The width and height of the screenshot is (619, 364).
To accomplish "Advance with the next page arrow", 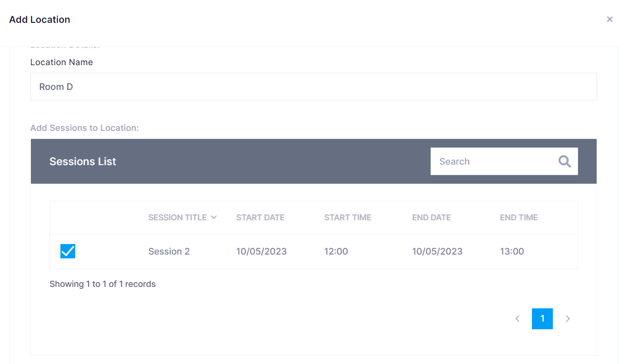I will pos(568,319).
